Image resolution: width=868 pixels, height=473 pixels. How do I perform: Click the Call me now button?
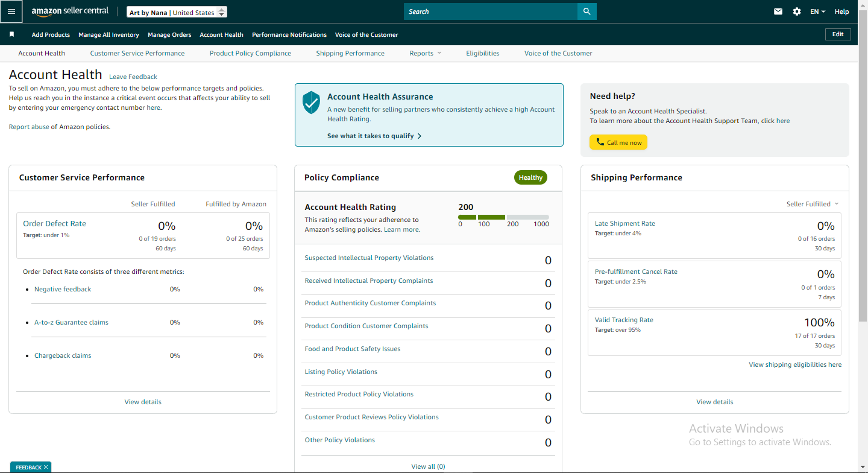click(618, 142)
